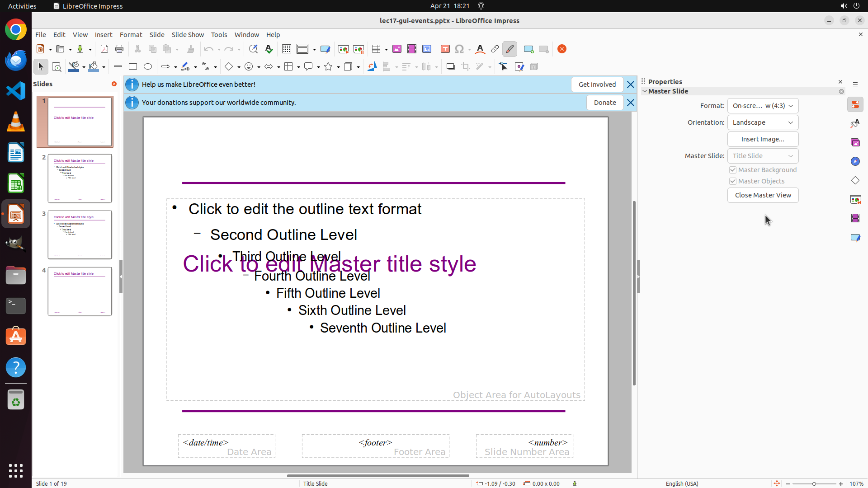
Task: Open the Orientation Landscape dropdown
Action: (763, 122)
